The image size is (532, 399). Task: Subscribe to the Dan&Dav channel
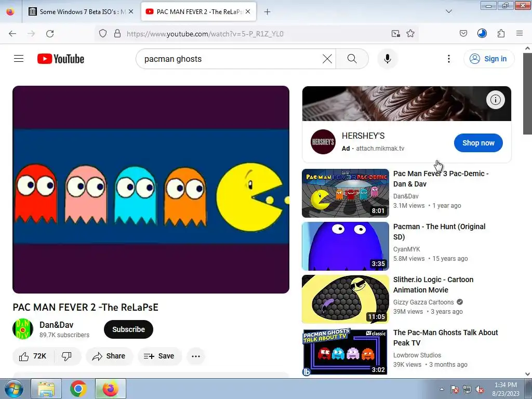[129, 329]
